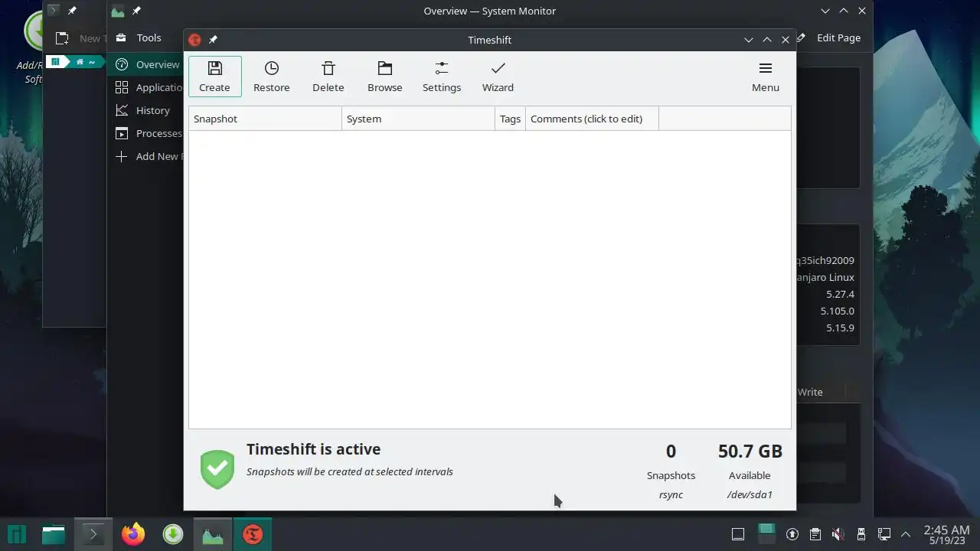This screenshot has width=980, height=551.
Task: Click the green drive tray icon
Action: (766, 533)
